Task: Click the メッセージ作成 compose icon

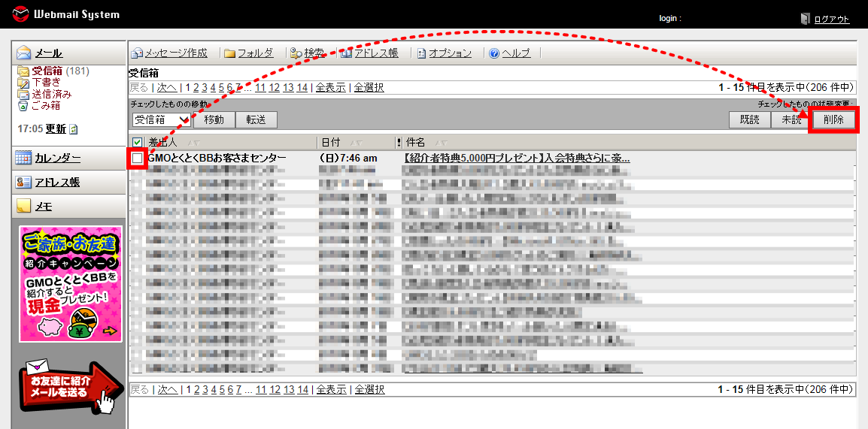Action: [137, 53]
